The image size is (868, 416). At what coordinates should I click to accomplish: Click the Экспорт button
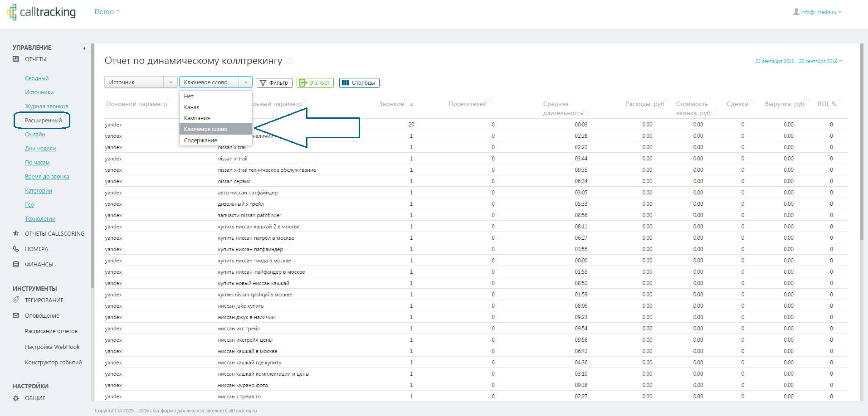tap(315, 83)
